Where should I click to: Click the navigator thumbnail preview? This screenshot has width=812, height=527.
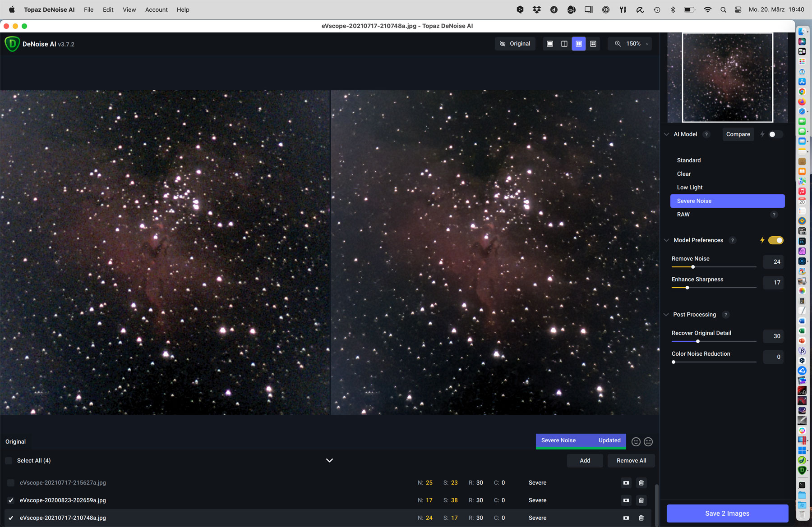tap(727, 78)
